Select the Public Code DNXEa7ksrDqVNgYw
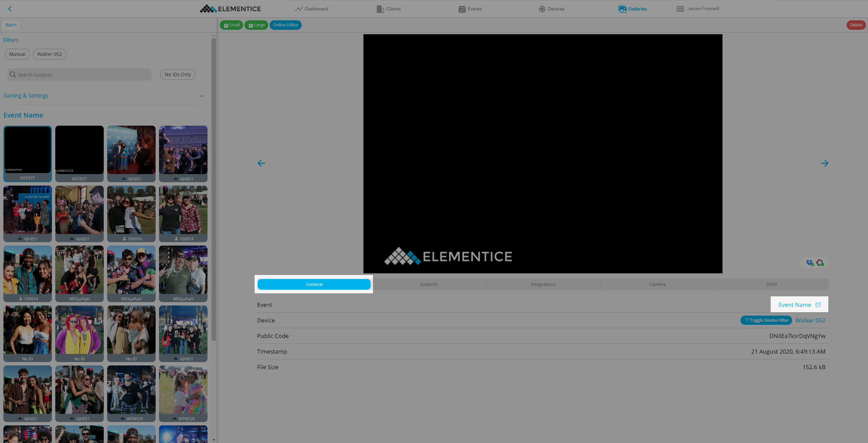The width and height of the screenshot is (868, 443). pos(797,336)
